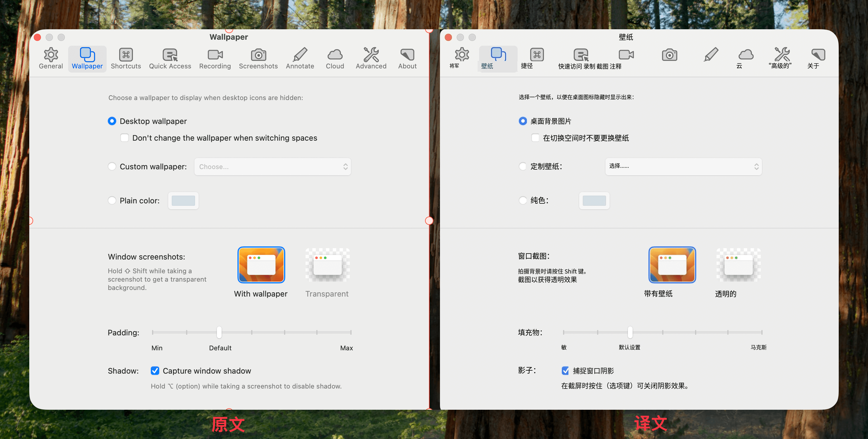Click the 定制壁纸 radio button
This screenshot has height=439, width=868.
tap(522, 166)
